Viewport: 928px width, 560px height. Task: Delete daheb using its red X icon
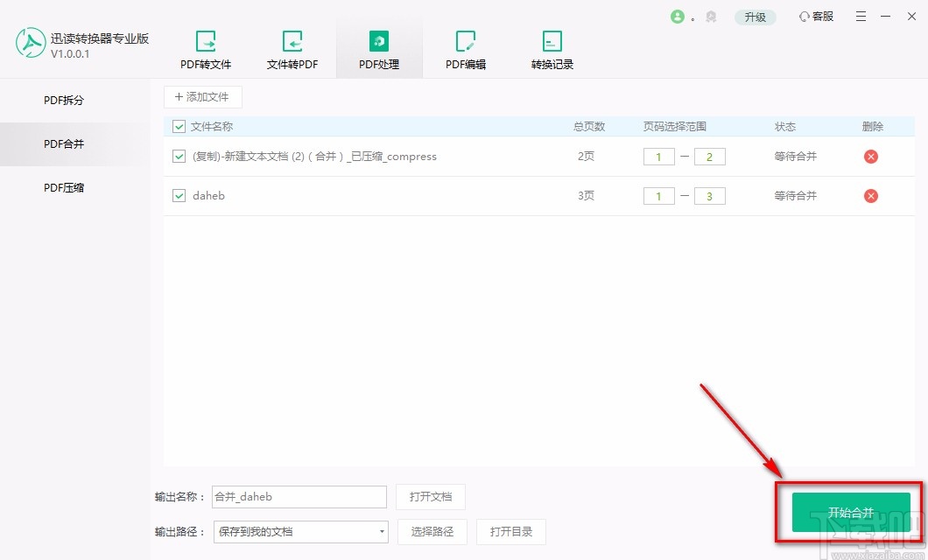click(x=870, y=196)
